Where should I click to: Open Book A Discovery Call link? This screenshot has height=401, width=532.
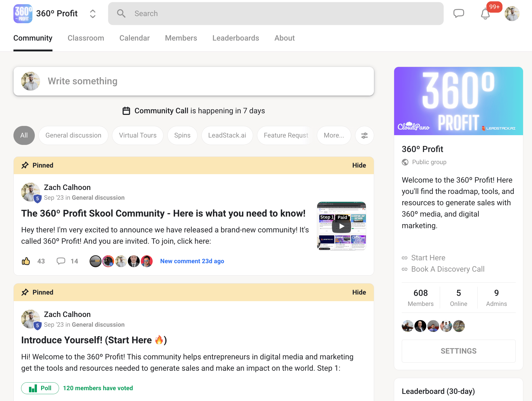tap(448, 269)
